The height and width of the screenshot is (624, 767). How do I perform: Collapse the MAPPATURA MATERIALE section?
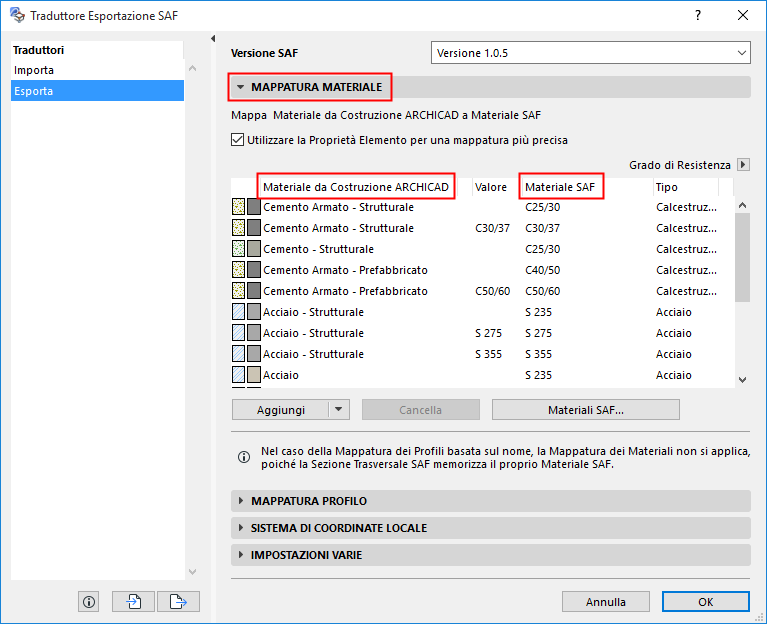click(240, 87)
